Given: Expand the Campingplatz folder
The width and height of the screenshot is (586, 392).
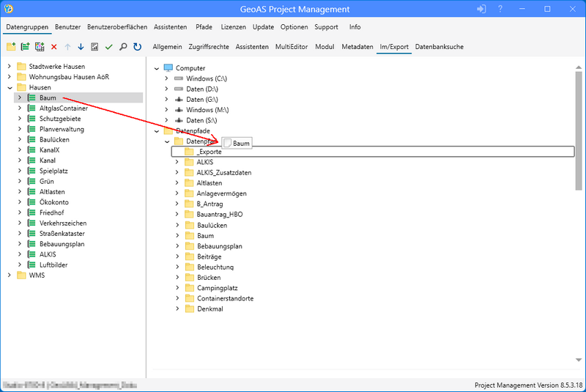Looking at the screenshot, I should [177, 288].
